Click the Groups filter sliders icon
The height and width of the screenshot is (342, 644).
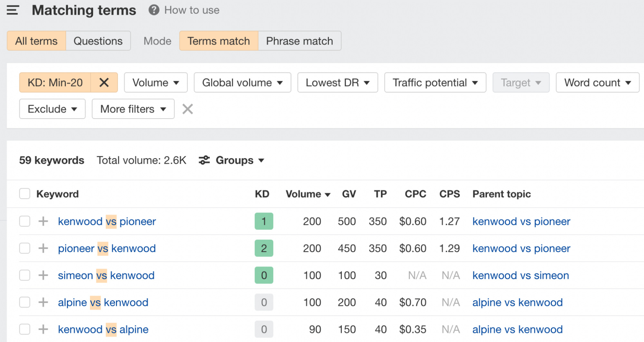tap(204, 160)
